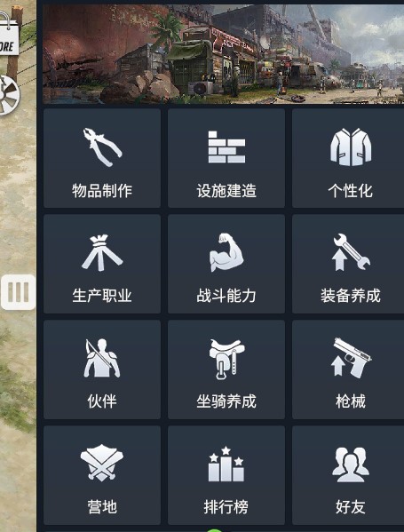Click the round fan icon on left edge

point(9,95)
